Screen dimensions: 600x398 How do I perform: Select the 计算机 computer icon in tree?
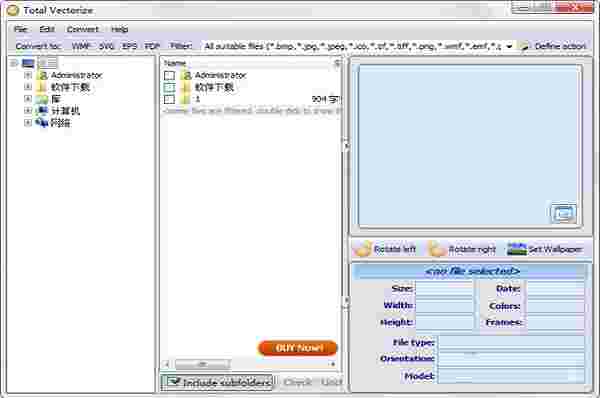click(42, 111)
